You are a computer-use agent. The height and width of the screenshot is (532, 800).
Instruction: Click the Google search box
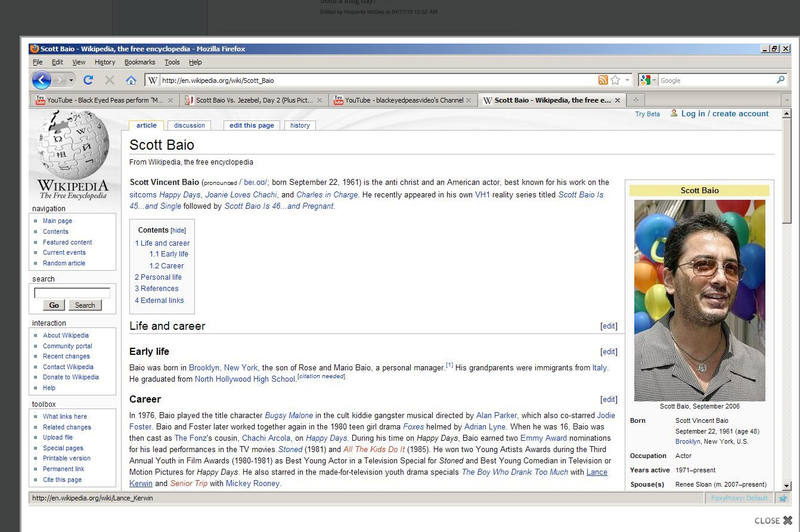(x=716, y=80)
